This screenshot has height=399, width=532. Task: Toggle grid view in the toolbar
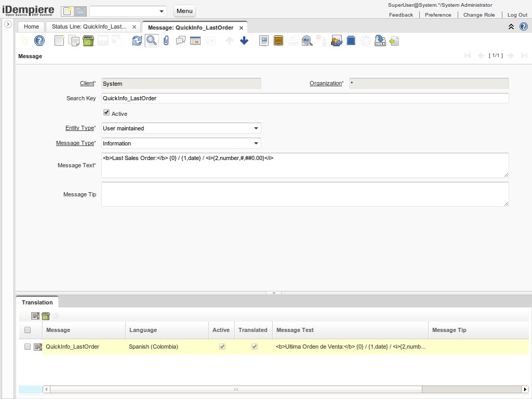point(195,41)
